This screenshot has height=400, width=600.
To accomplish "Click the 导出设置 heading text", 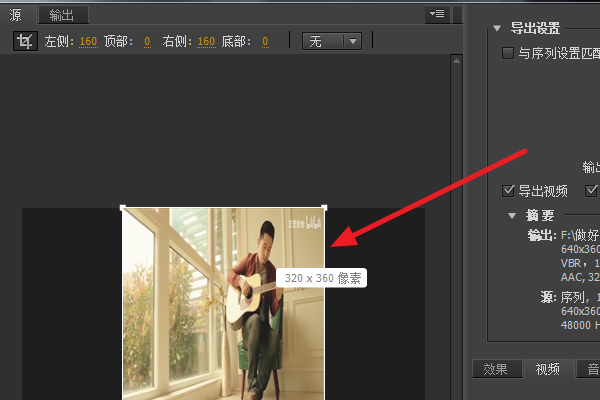I will click(535, 28).
